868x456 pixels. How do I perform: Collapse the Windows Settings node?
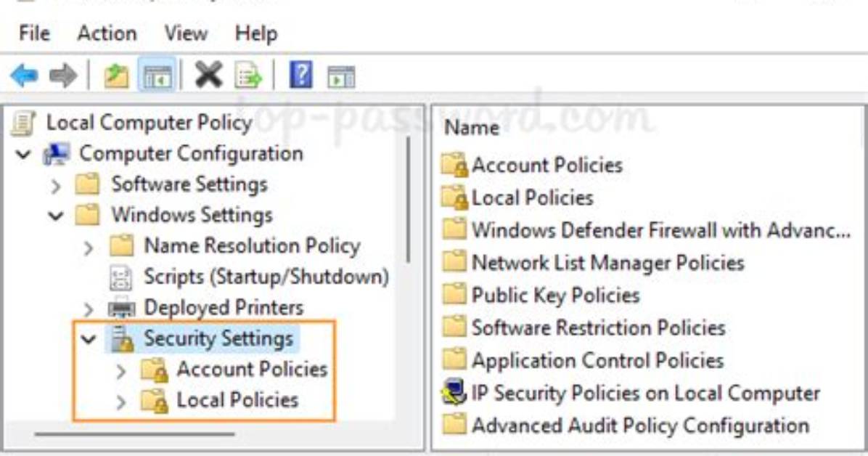click(56, 216)
